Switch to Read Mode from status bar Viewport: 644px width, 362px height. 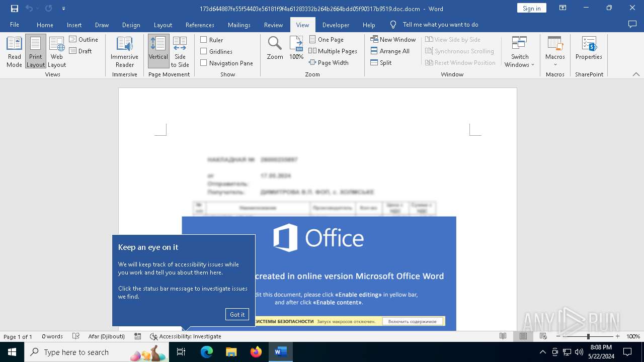click(x=503, y=336)
